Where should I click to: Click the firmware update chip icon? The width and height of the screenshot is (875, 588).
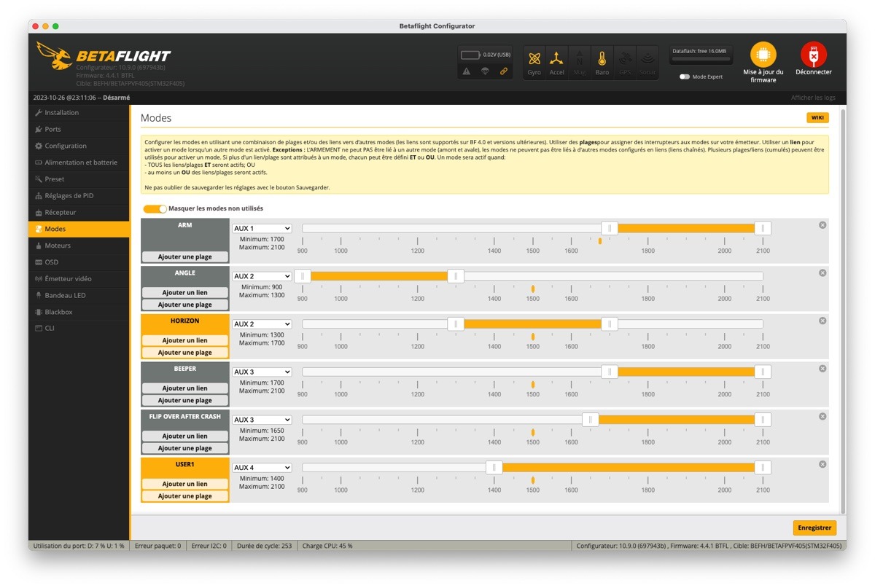point(763,55)
